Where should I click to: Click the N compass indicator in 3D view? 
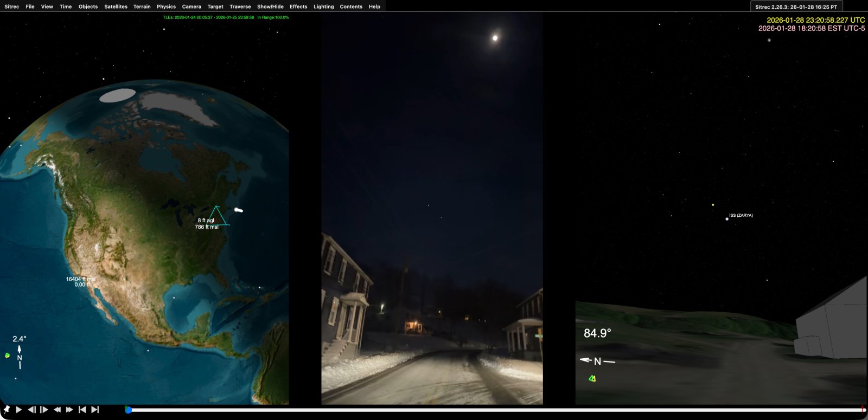(x=597, y=361)
